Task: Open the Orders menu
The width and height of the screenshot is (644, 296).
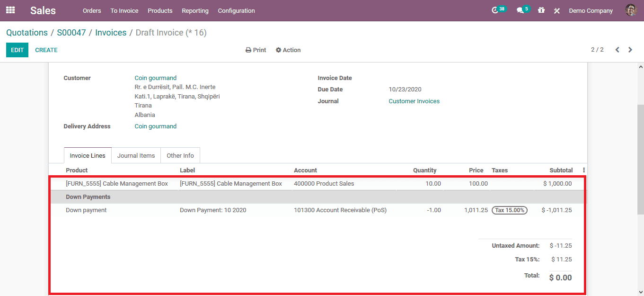Action: (92, 10)
